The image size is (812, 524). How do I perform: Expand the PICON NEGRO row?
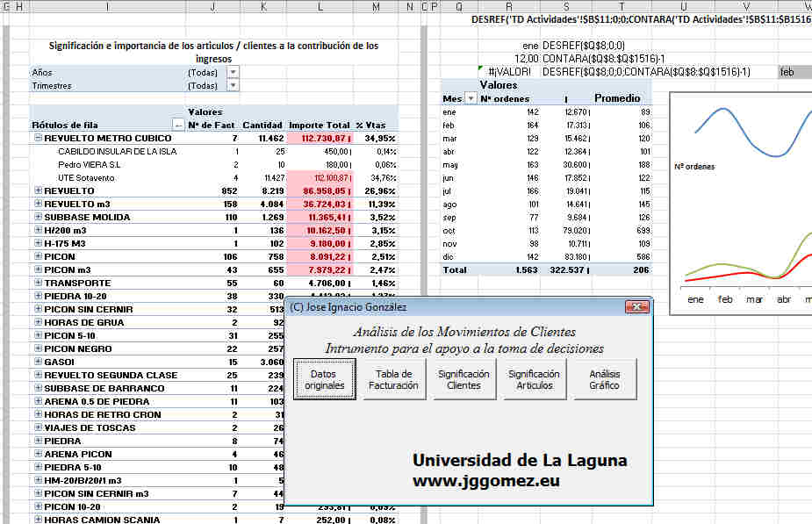(x=38, y=348)
